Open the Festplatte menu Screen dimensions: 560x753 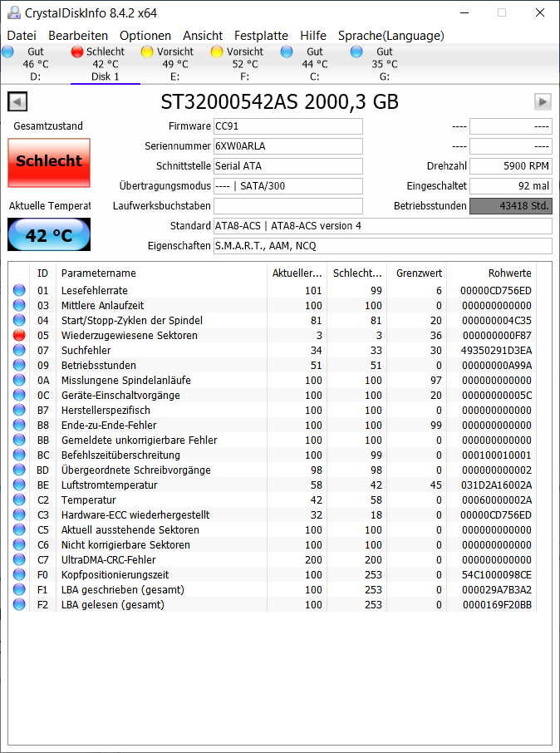point(261,36)
